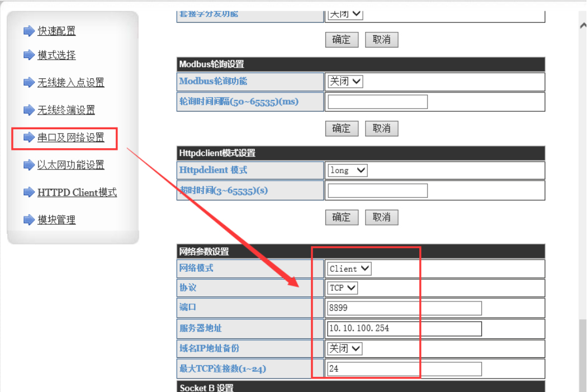Click the 服务器地址 input field
The height and width of the screenshot is (392, 587).
click(404, 328)
